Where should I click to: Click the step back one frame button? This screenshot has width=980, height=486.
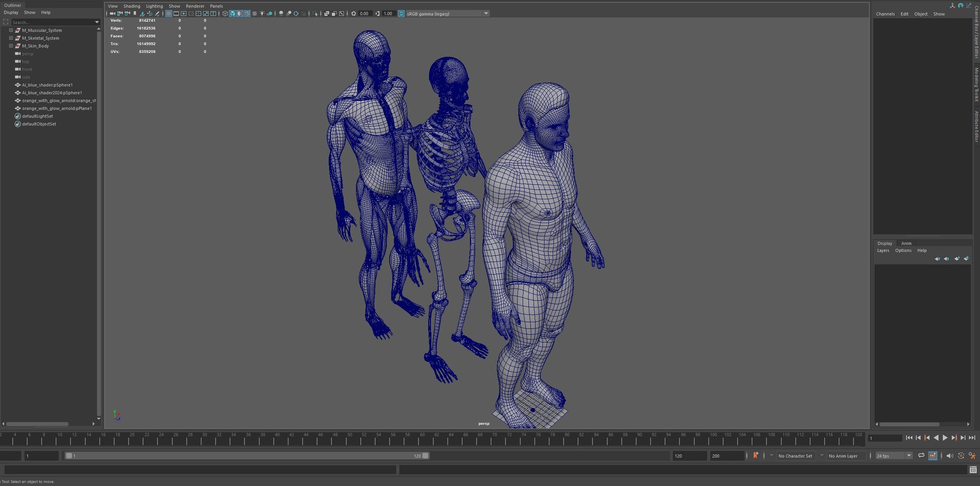click(918, 438)
